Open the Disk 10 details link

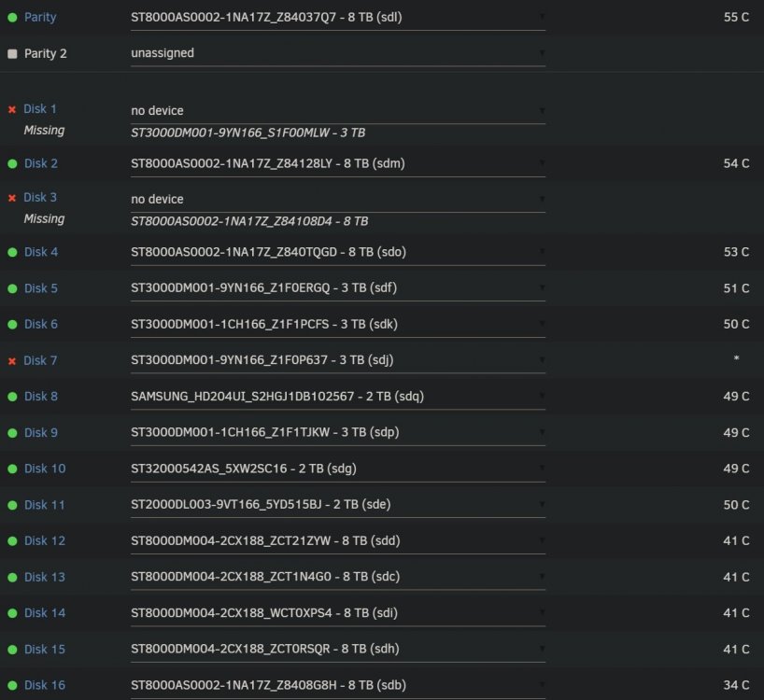click(45, 469)
